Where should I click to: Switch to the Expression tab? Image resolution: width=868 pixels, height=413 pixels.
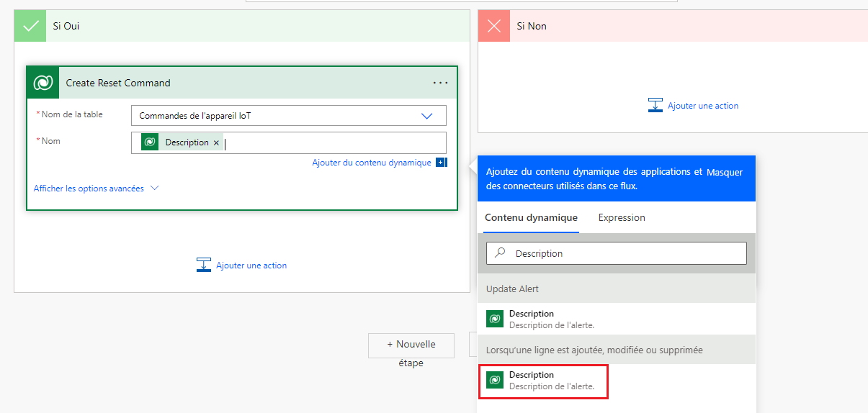(x=622, y=217)
